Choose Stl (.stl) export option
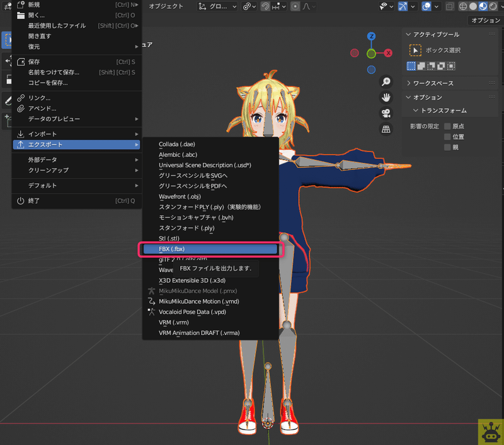 (x=210, y=238)
